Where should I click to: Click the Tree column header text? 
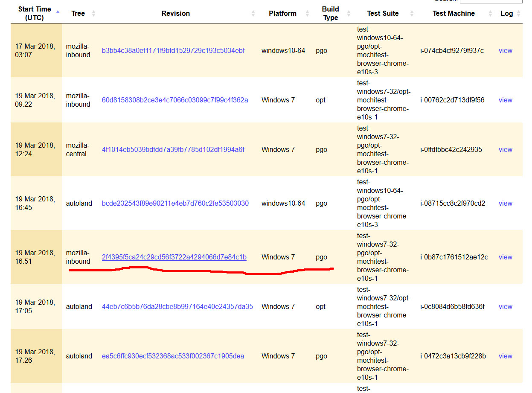tap(78, 14)
